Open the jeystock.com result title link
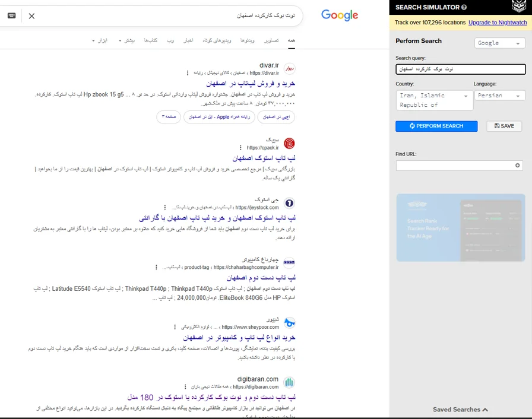The height and width of the screenshot is (419, 532). click(x=217, y=218)
